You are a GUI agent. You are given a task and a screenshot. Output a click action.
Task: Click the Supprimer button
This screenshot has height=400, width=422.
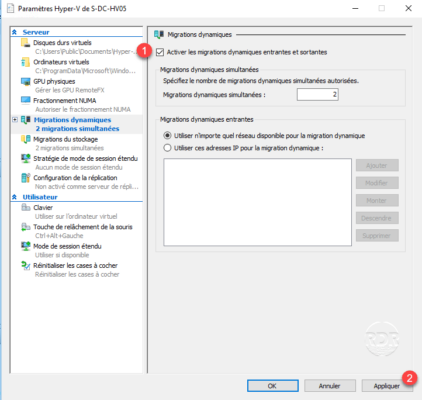coord(377,236)
